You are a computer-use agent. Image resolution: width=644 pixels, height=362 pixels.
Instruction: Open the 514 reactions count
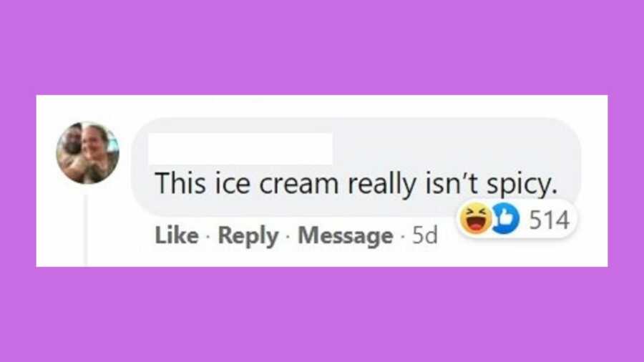pyautogui.click(x=549, y=220)
